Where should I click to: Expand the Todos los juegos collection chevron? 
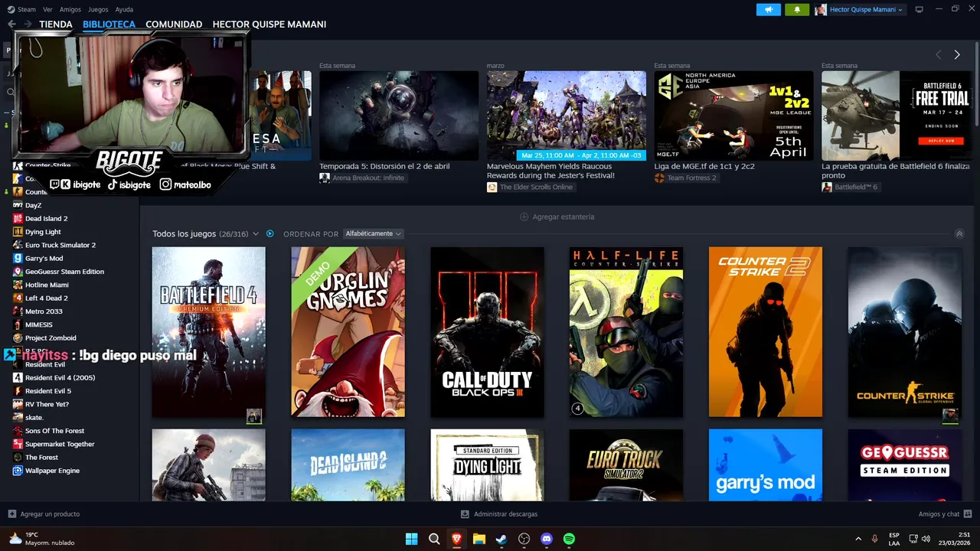tap(256, 233)
